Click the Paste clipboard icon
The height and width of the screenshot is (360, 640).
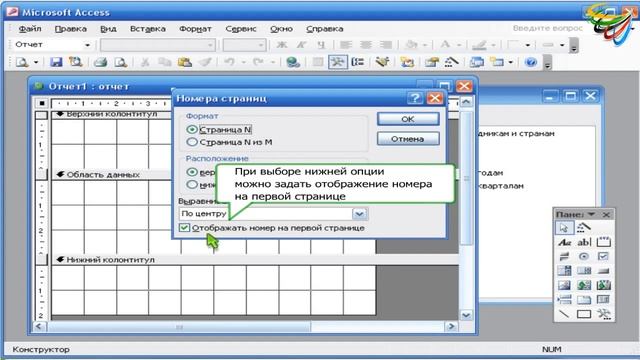(185, 62)
